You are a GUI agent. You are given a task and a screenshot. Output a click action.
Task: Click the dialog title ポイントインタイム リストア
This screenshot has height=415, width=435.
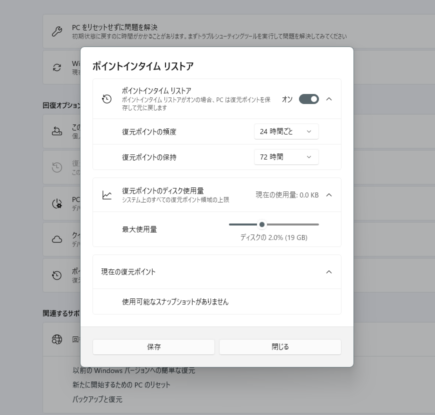(143, 66)
